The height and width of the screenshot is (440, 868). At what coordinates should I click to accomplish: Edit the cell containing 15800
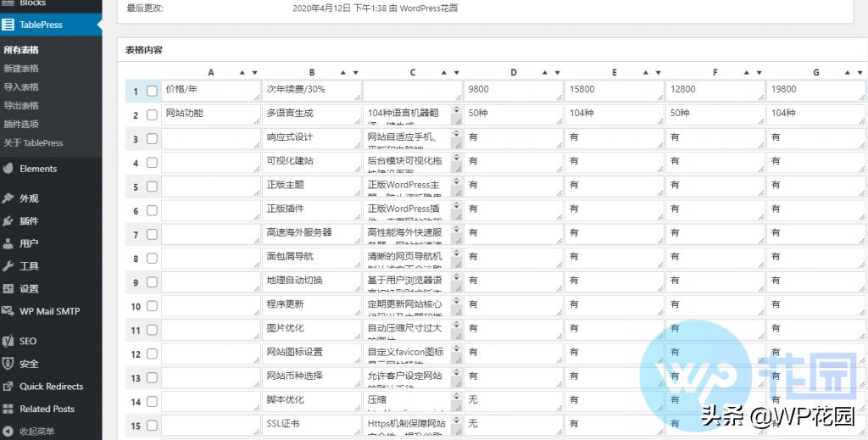point(615,92)
